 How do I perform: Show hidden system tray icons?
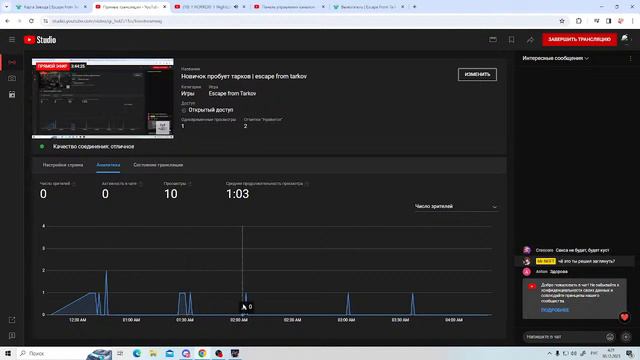pos(549,353)
